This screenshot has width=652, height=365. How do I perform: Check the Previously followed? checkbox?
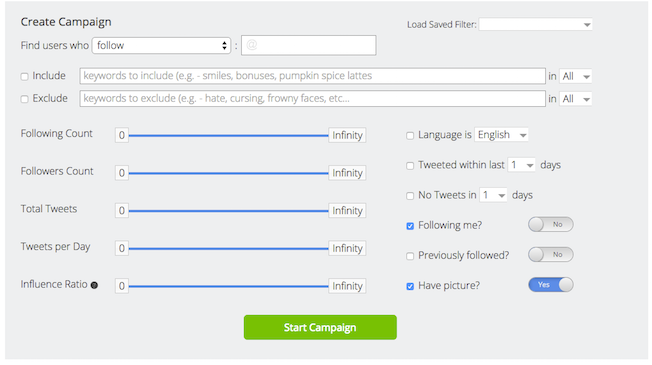pyautogui.click(x=410, y=256)
